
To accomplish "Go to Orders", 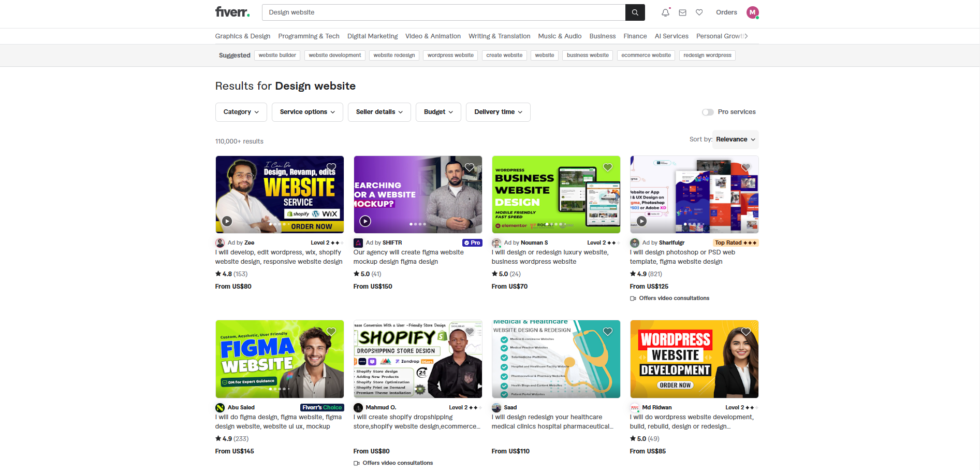I will pyautogui.click(x=726, y=12).
